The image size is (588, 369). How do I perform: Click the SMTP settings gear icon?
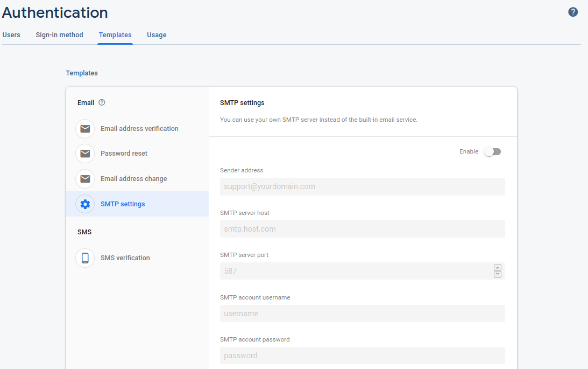tap(85, 204)
